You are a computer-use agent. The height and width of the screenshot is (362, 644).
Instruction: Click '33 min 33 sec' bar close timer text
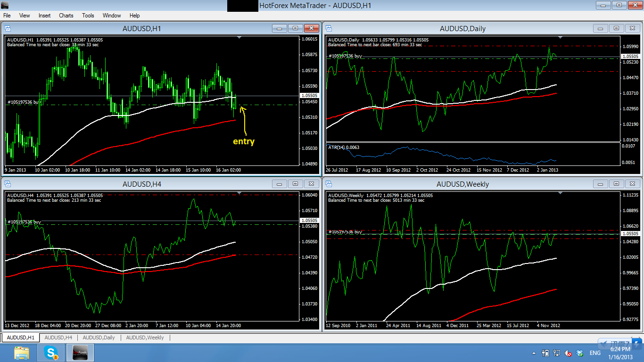84,45
